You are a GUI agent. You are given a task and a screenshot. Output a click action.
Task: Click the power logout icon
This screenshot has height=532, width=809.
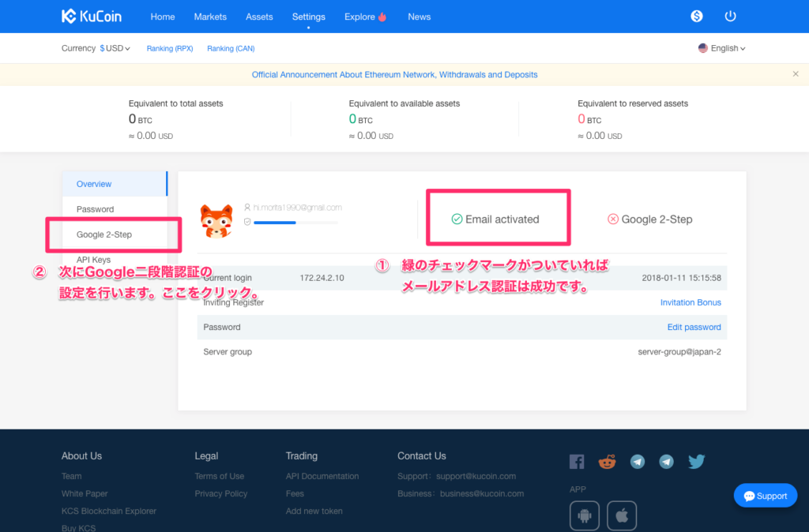[x=730, y=16]
